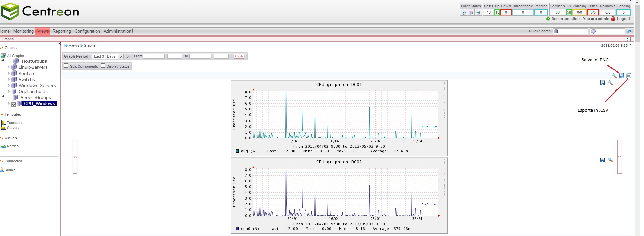Click the Windows-Servers database icon
The height and width of the screenshot is (236, 644).
coord(14,85)
